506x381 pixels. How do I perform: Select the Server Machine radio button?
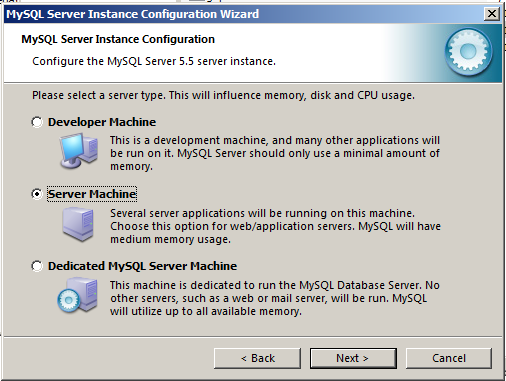pos(37,194)
